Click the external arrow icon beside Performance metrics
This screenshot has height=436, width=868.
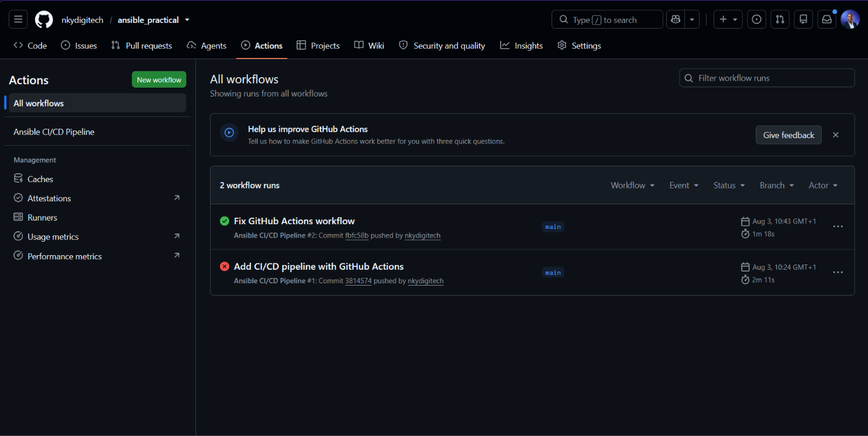click(x=177, y=256)
